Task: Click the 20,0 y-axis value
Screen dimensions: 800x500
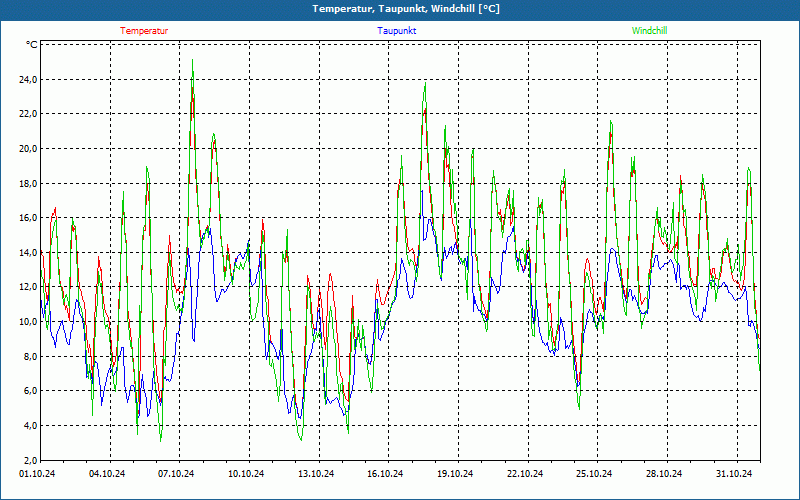Action: click(x=28, y=148)
